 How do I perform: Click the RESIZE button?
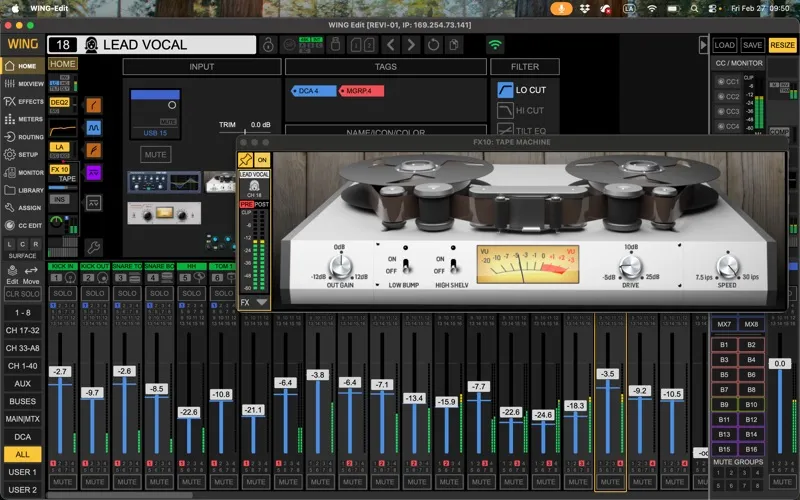pyautogui.click(x=782, y=45)
